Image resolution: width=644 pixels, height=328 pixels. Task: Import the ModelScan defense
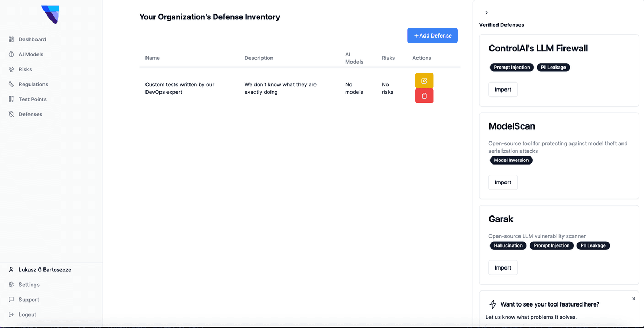click(x=503, y=182)
